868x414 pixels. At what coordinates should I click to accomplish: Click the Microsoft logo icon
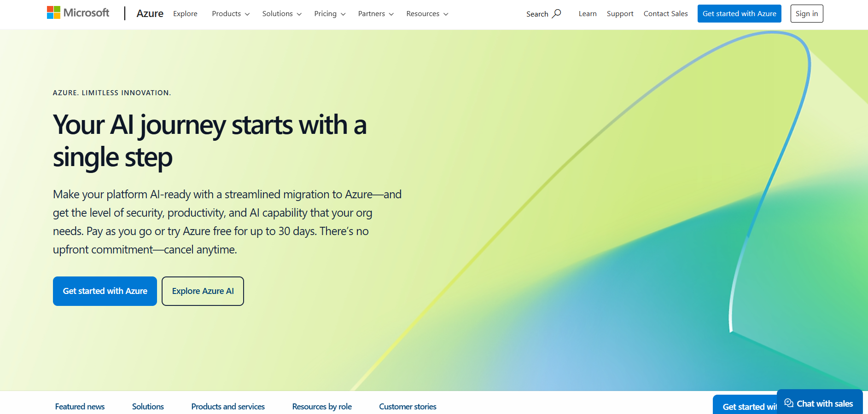coord(54,13)
